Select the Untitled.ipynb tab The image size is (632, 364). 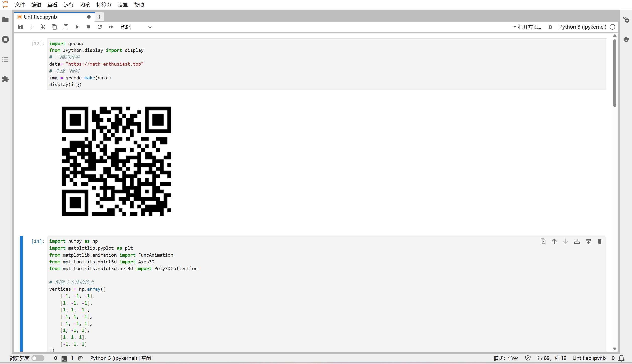point(54,17)
